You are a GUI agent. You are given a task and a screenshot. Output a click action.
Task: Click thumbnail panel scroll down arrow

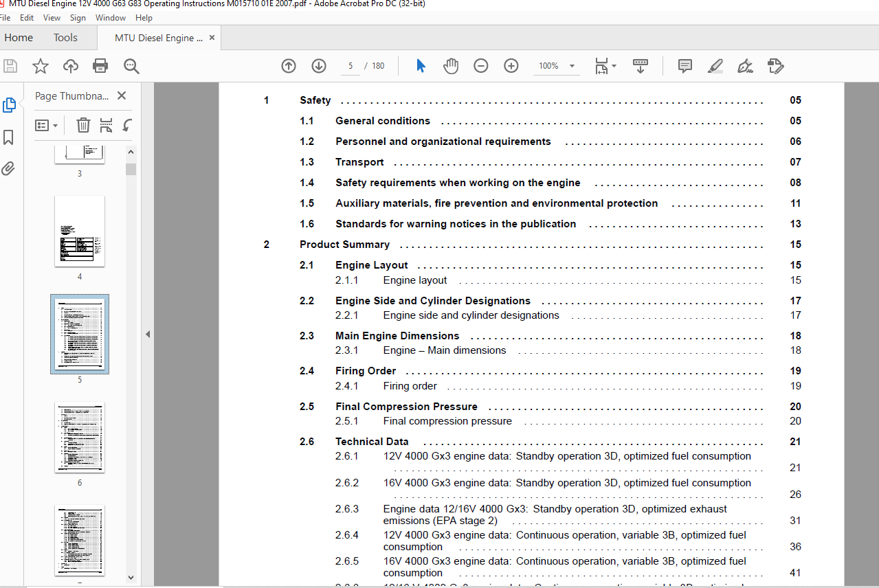(x=131, y=578)
